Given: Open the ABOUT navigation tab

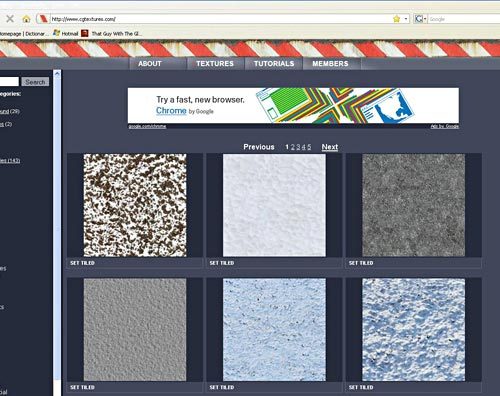Looking at the screenshot, I should pos(150,64).
